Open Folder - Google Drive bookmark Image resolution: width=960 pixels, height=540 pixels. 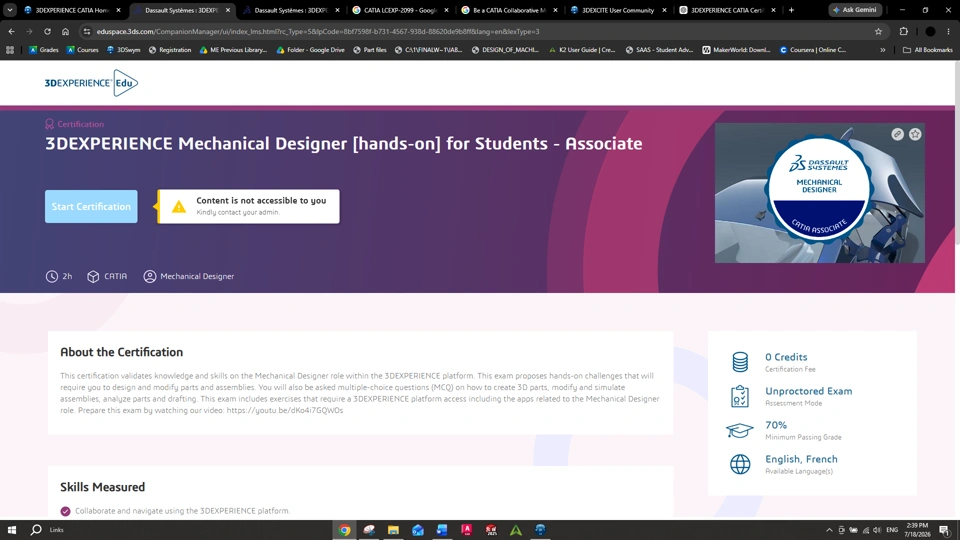[x=310, y=50]
